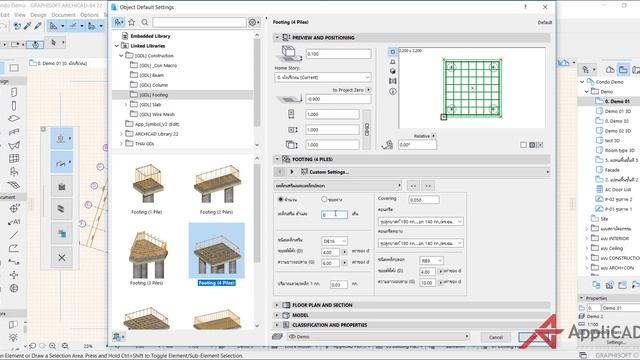Open the first concrete type dropdown
This screenshot has height=360, width=640.
tap(420, 221)
